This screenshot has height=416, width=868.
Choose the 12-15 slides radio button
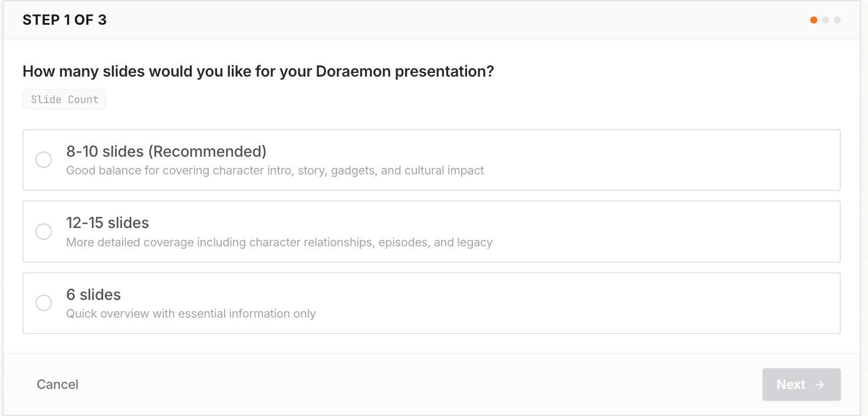(x=44, y=232)
